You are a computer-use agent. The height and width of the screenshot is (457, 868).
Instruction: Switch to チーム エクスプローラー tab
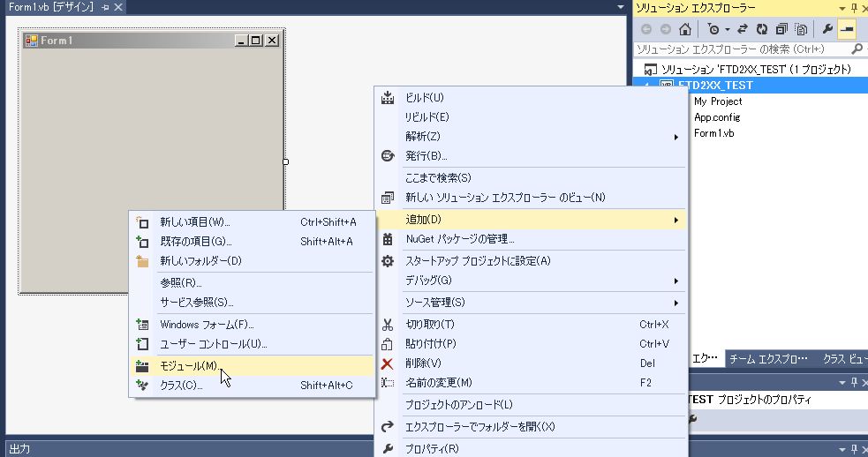pos(768,359)
